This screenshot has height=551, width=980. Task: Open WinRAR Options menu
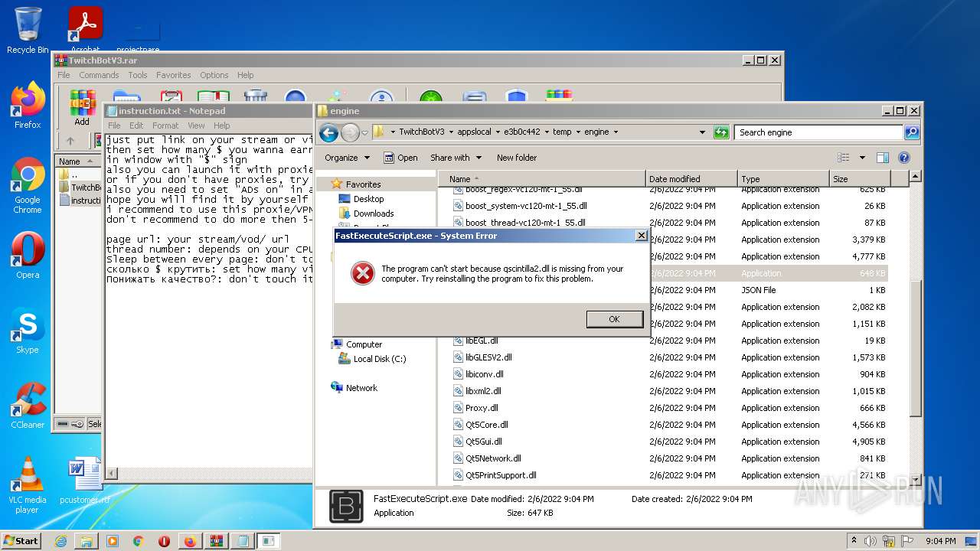[x=214, y=75]
